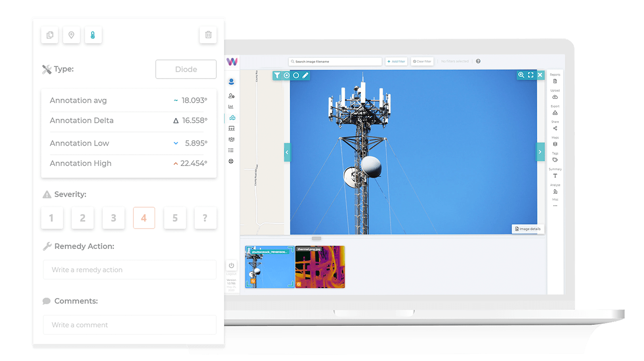644x361 pixels.
Task: Open the funnel filter tool
Action: point(277,75)
